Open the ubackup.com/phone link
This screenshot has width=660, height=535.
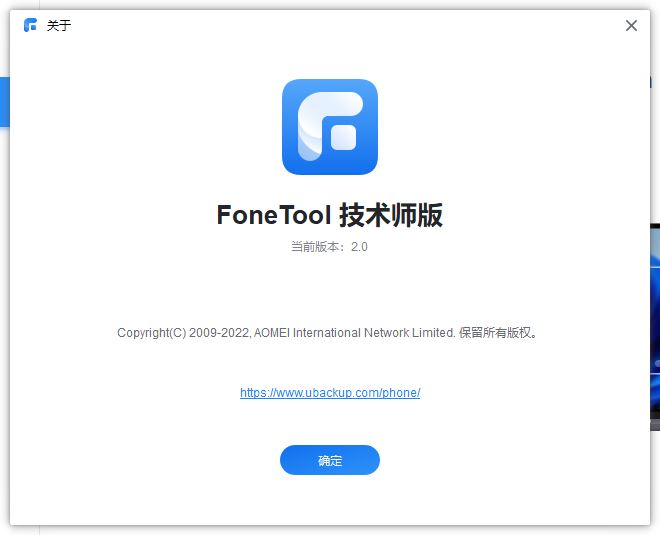click(330, 393)
